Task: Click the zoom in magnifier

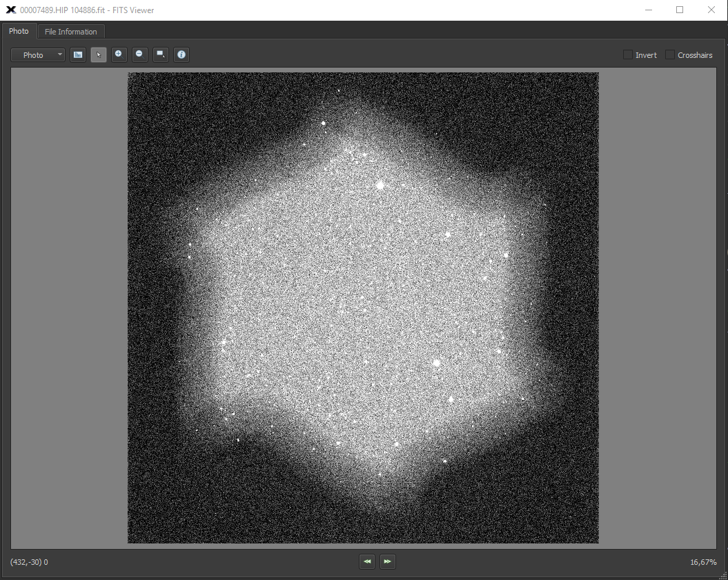Action: pos(119,54)
